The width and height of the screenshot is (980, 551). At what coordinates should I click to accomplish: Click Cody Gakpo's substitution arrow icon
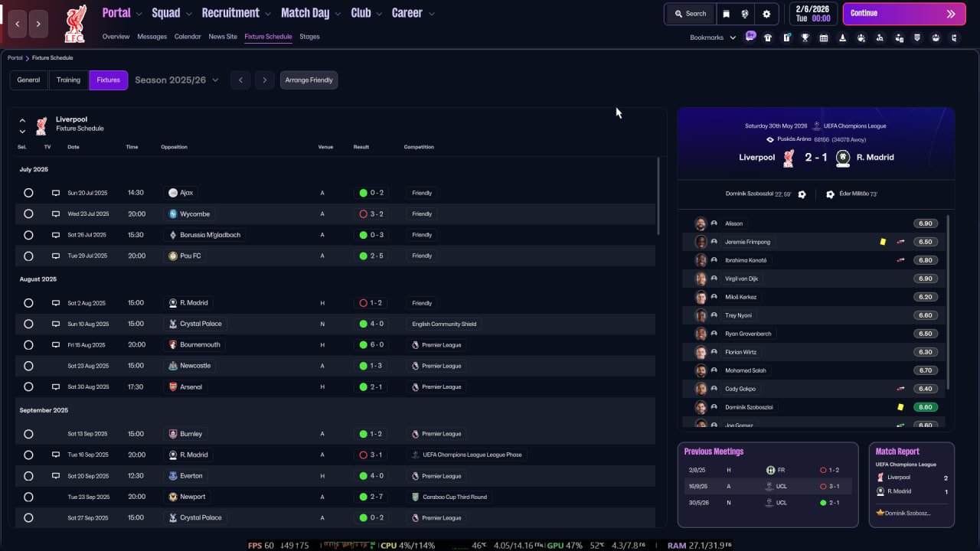click(x=901, y=389)
